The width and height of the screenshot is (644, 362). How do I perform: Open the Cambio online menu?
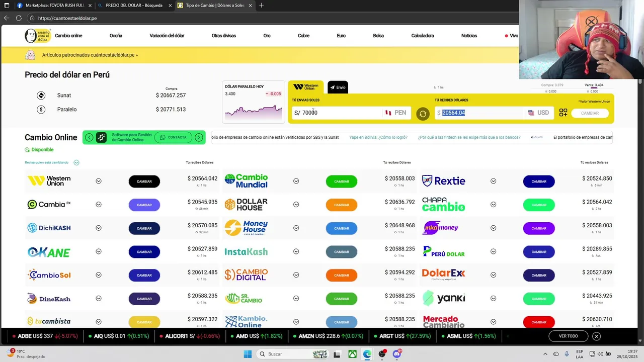click(68, 36)
